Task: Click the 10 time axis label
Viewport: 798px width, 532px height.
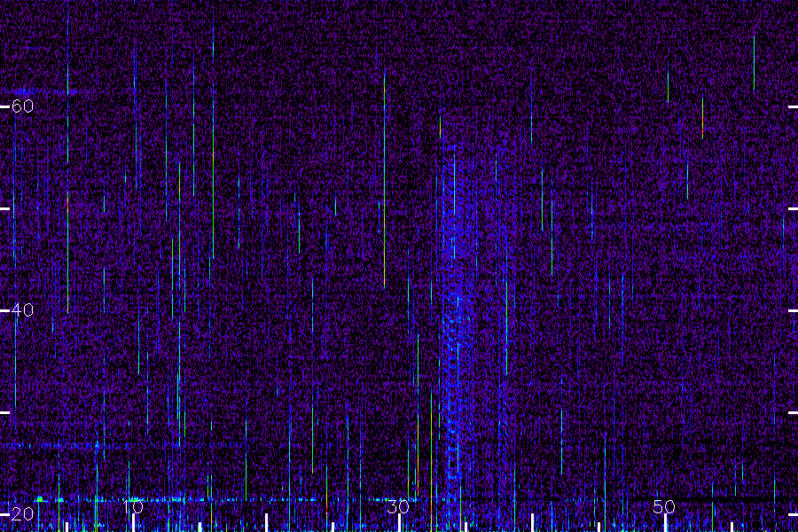Action: [133, 507]
